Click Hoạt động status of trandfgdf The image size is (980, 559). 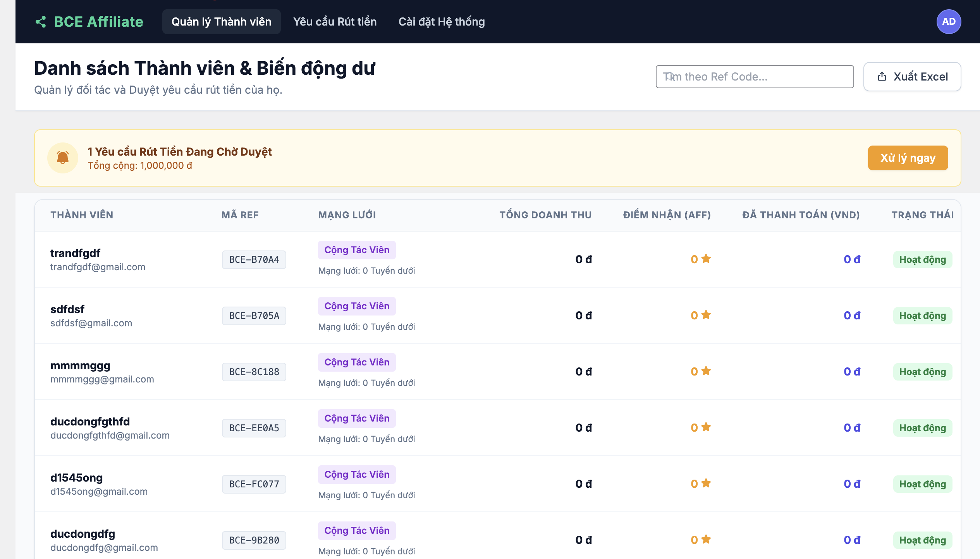[923, 259]
